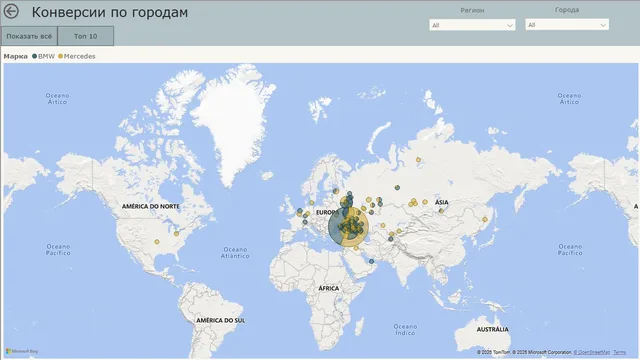
Task: Click the yellow point near US east coast
Action: pos(176,233)
